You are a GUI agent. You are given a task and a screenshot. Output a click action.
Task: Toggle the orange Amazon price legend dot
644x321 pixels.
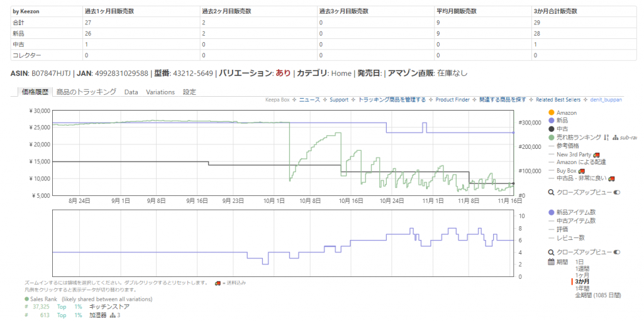pos(552,112)
